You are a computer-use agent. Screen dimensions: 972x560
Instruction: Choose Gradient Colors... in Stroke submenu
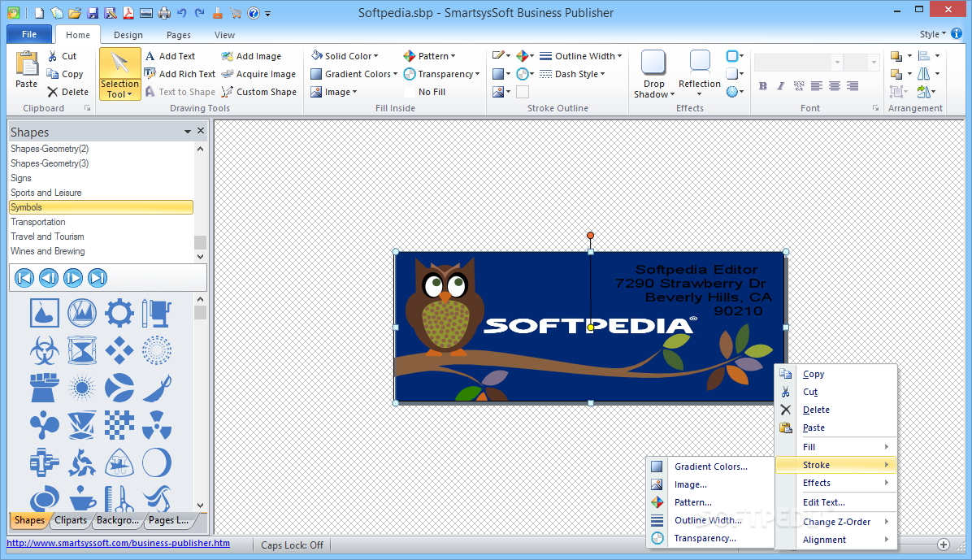point(711,467)
